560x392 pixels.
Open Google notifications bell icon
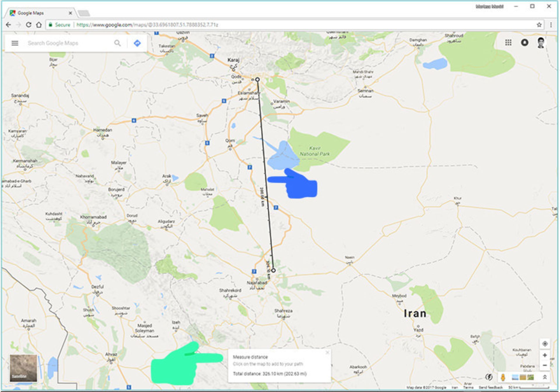click(x=524, y=43)
